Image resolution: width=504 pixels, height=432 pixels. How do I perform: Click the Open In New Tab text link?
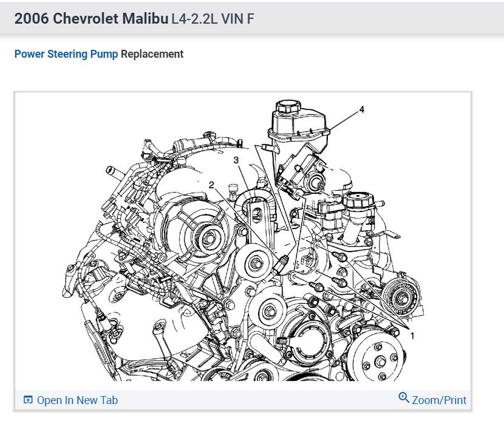[x=78, y=400]
